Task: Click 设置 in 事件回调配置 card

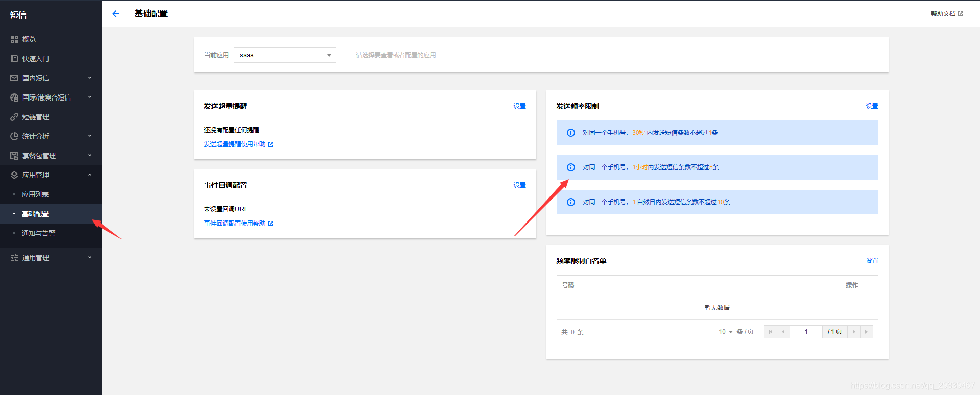Action: point(519,185)
